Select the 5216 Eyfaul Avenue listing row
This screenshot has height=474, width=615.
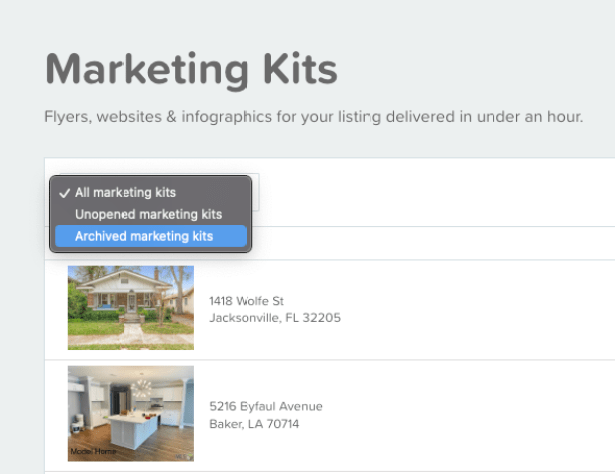click(330, 416)
